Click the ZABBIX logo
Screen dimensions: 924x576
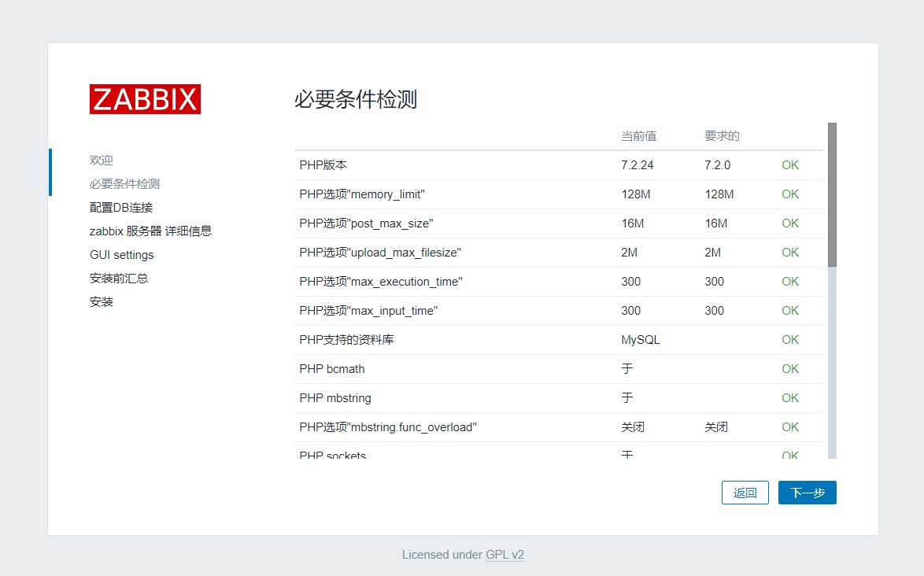coord(145,99)
